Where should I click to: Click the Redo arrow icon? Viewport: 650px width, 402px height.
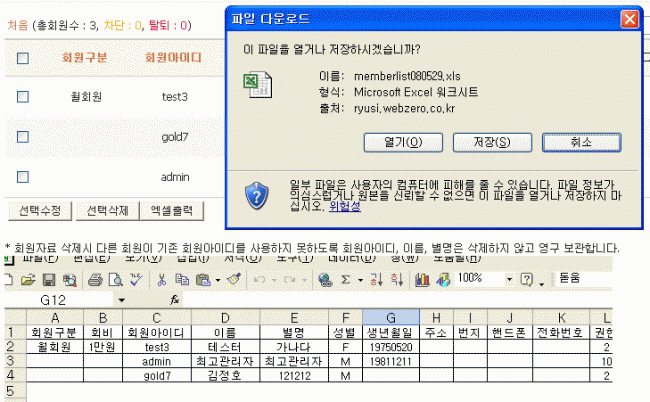[290, 280]
